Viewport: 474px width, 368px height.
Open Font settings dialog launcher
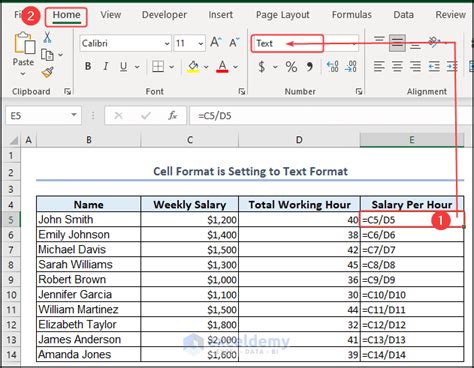click(242, 91)
